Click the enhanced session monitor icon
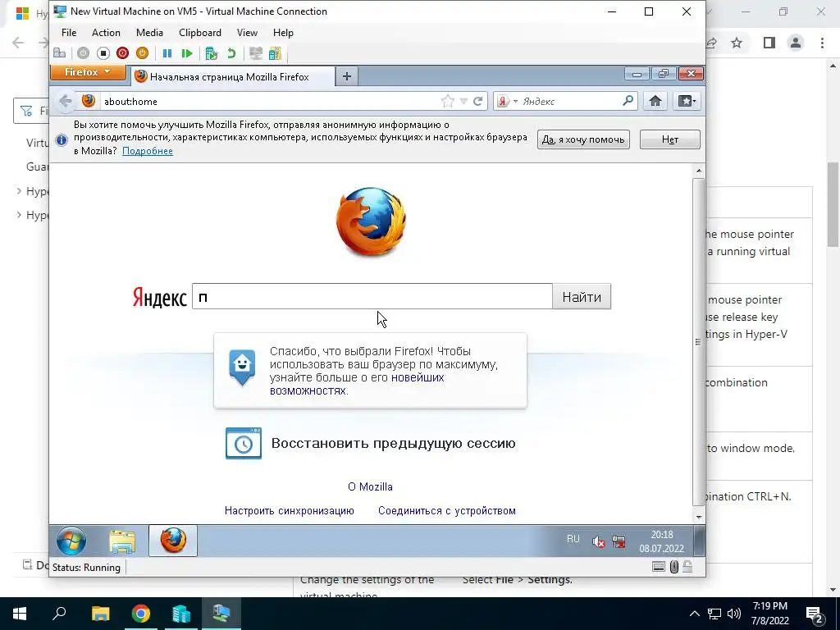The height and width of the screenshot is (630, 840). (256, 53)
